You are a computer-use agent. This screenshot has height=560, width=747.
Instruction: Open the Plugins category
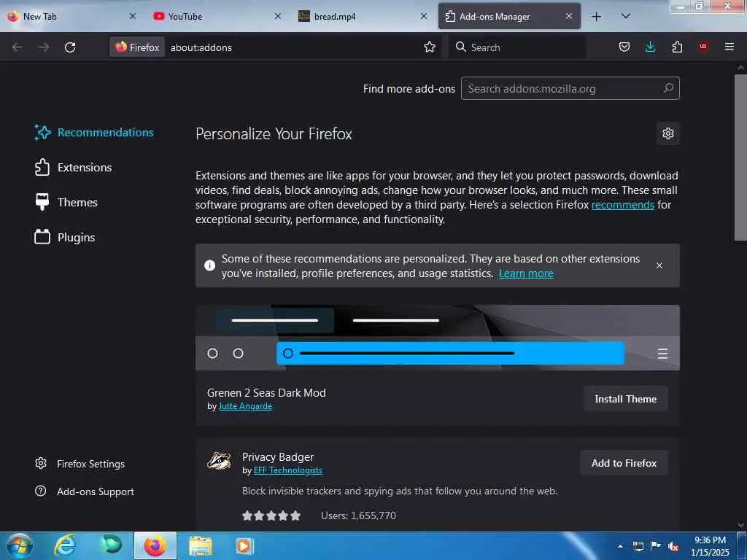tap(65, 237)
